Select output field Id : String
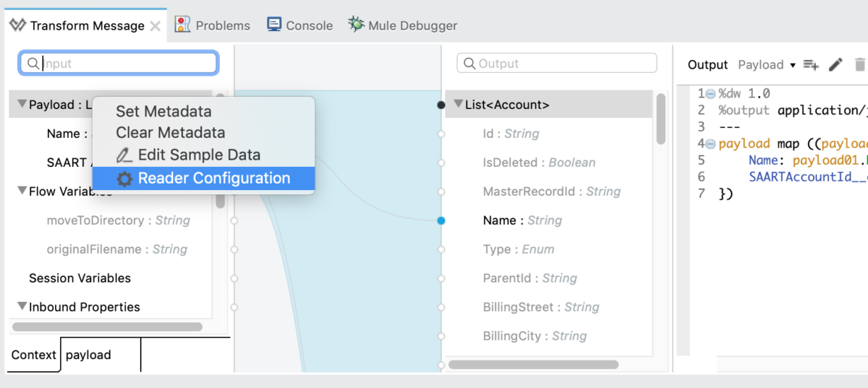Image resolution: width=868 pixels, height=388 pixels. [x=511, y=134]
